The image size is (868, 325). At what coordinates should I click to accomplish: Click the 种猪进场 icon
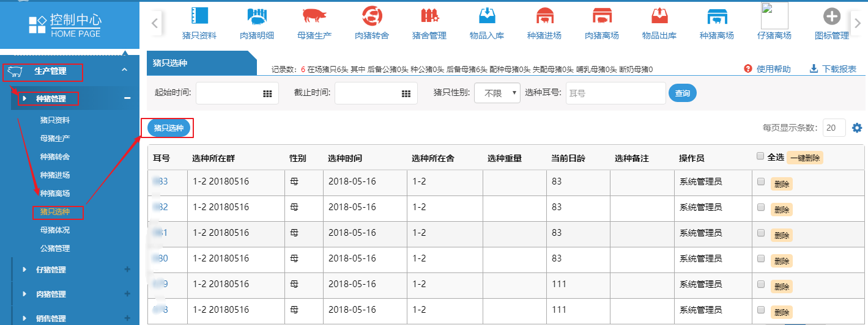544,16
